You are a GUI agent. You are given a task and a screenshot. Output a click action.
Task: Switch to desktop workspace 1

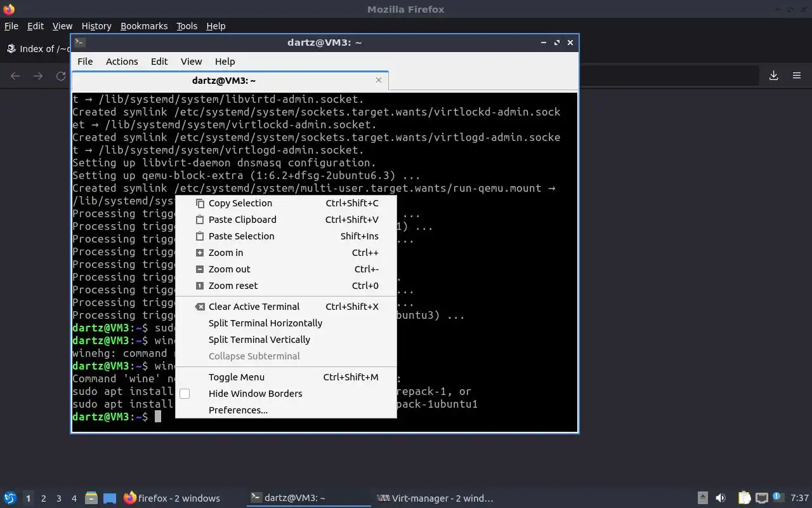(x=28, y=498)
